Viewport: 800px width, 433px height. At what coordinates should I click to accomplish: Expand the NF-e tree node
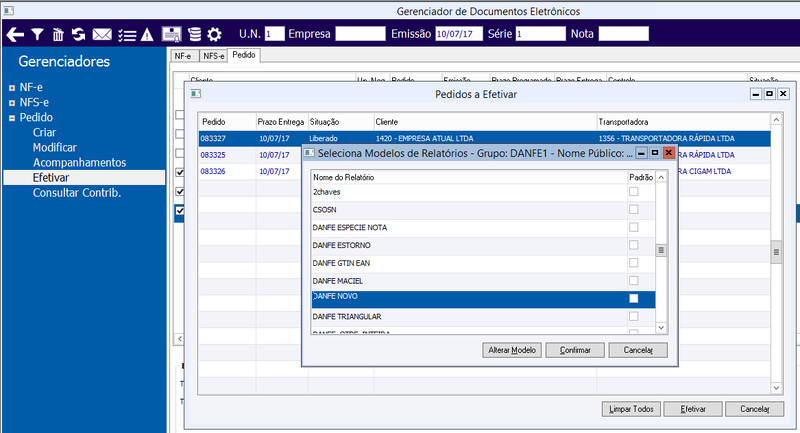12,88
